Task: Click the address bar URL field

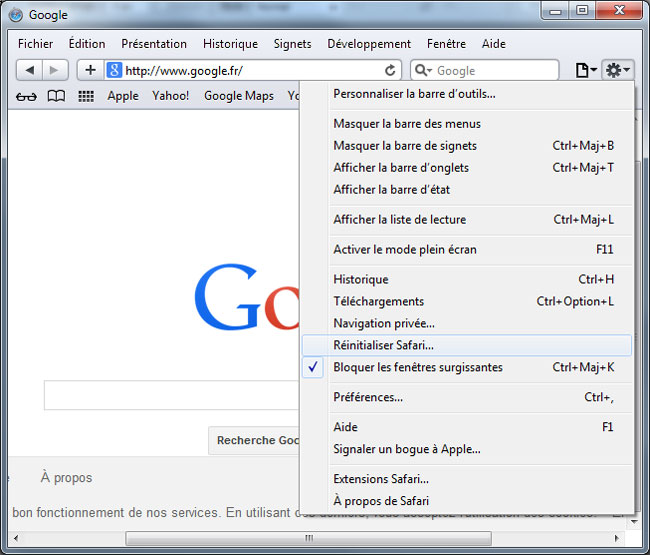Action: 253,70
